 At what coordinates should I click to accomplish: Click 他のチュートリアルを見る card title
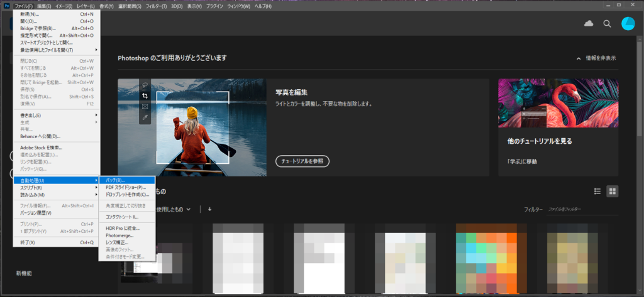(540, 141)
